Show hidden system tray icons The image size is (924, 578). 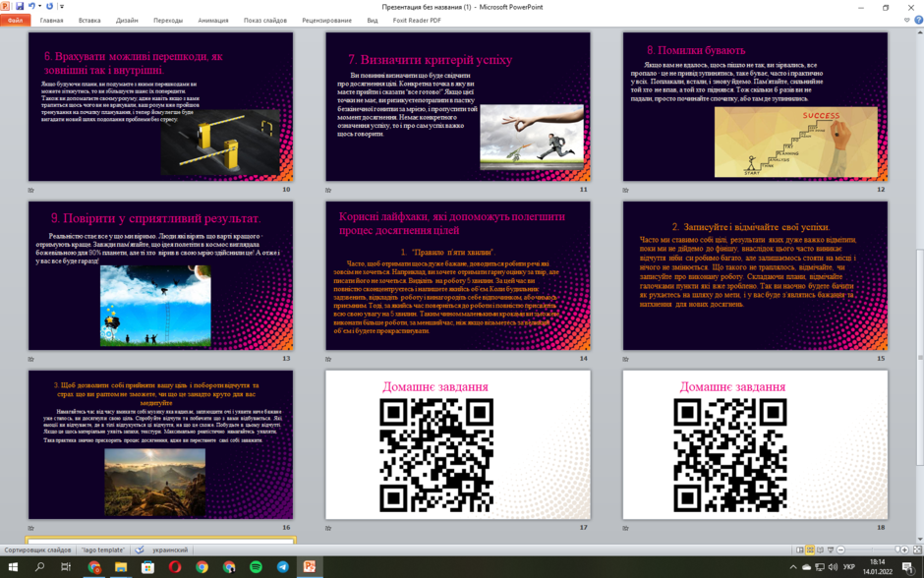click(x=793, y=567)
